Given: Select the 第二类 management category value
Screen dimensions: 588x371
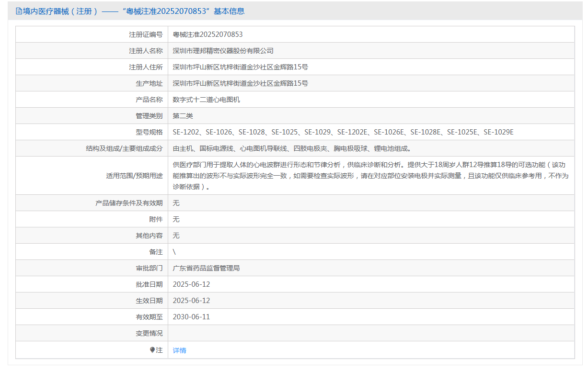Looking at the screenshot, I should [183, 116].
